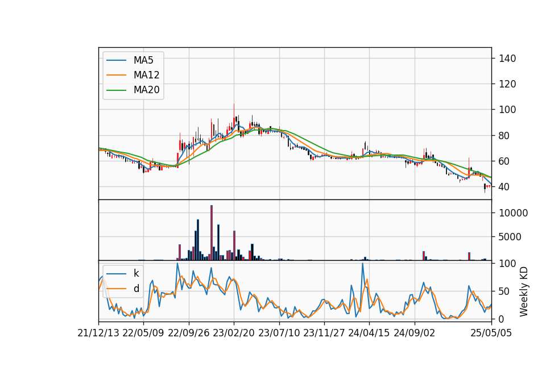Click the 25/05/05 date axis label
Image resolution: width=546 pixels, height=392 pixels.
(491, 333)
